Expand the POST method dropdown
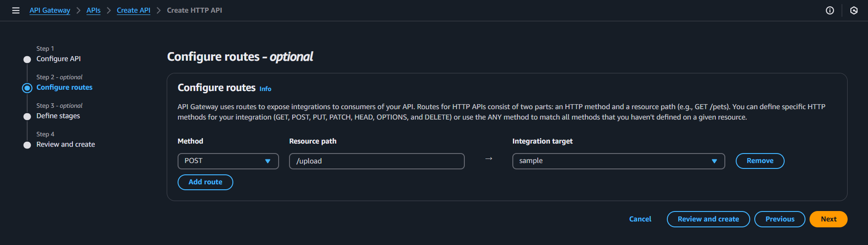868x245 pixels. [228, 161]
